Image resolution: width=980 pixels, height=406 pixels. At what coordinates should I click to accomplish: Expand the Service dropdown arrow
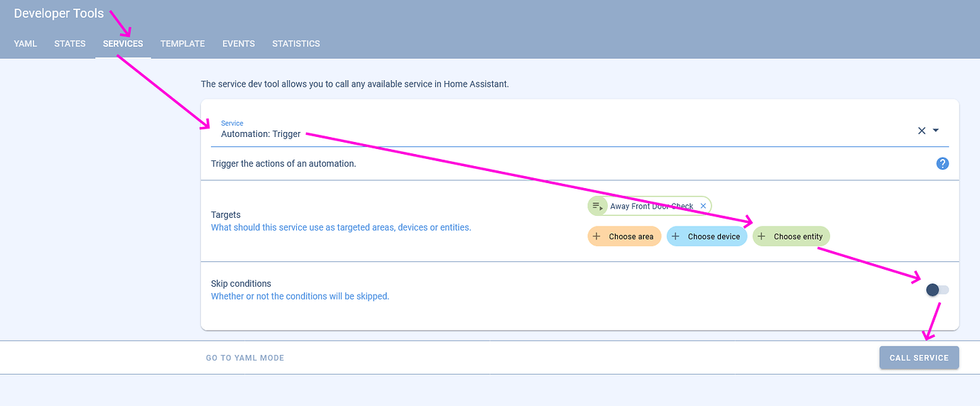point(936,131)
